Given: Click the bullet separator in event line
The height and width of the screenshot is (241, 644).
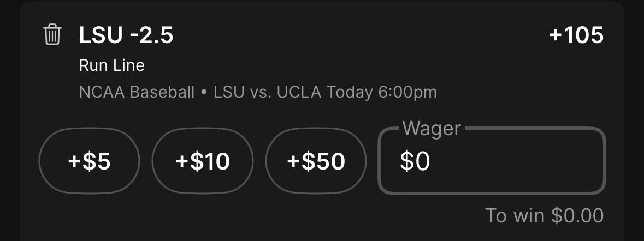Looking at the screenshot, I should pyautogui.click(x=204, y=93).
